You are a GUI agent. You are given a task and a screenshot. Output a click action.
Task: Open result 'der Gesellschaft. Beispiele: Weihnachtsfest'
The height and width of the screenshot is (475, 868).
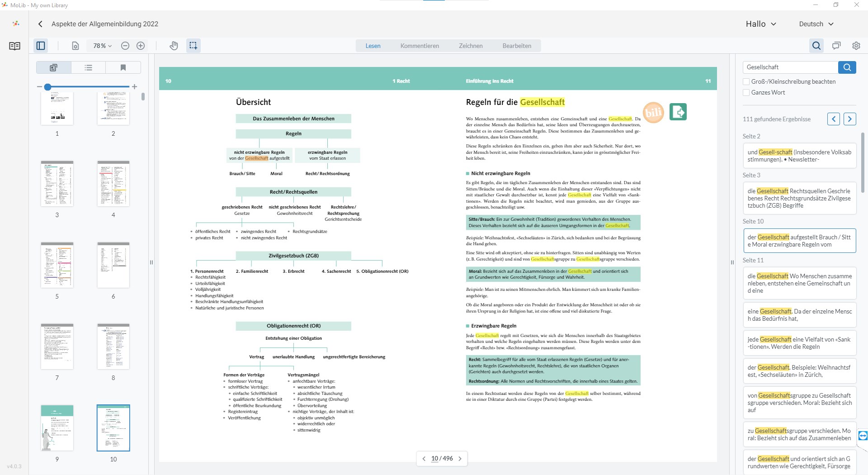(x=799, y=371)
